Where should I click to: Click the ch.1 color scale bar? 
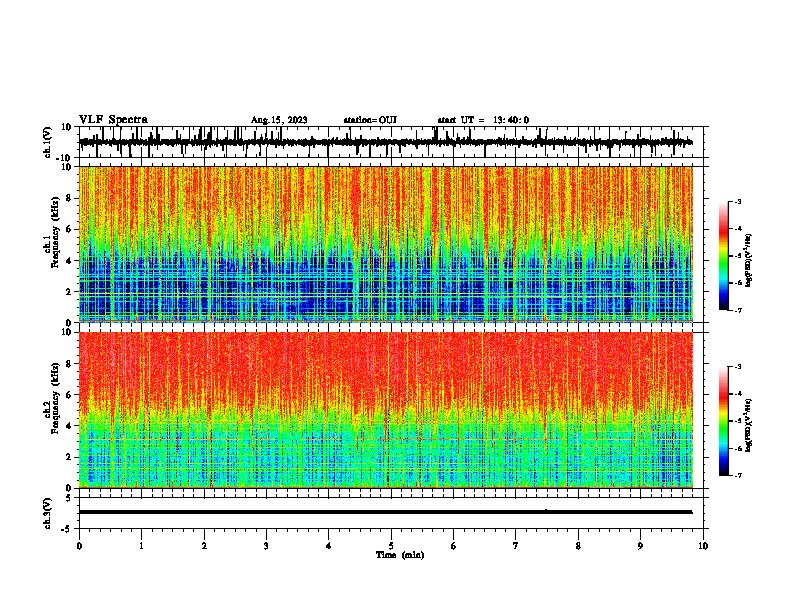pyautogui.click(x=723, y=256)
